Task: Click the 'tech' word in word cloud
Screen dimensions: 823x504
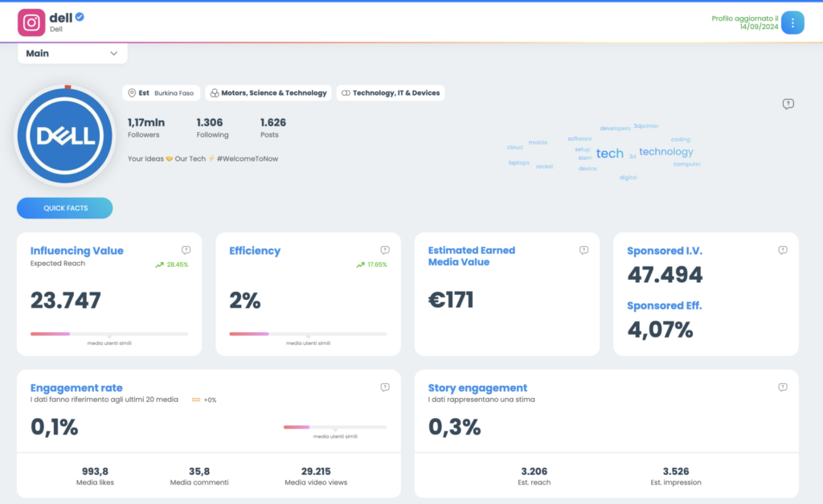Action: coord(609,154)
